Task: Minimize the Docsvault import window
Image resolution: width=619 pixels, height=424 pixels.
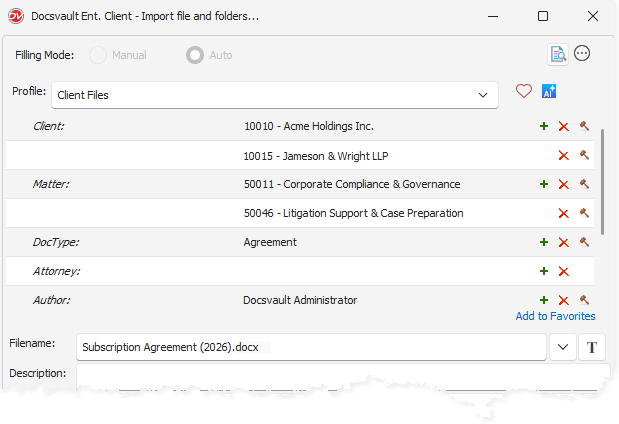Action: (x=493, y=16)
